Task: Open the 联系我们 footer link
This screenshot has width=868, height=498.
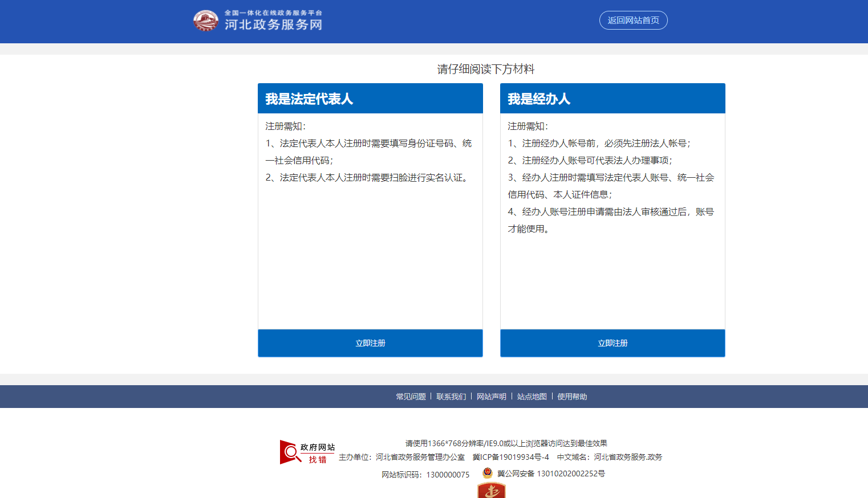Action: 451,397
